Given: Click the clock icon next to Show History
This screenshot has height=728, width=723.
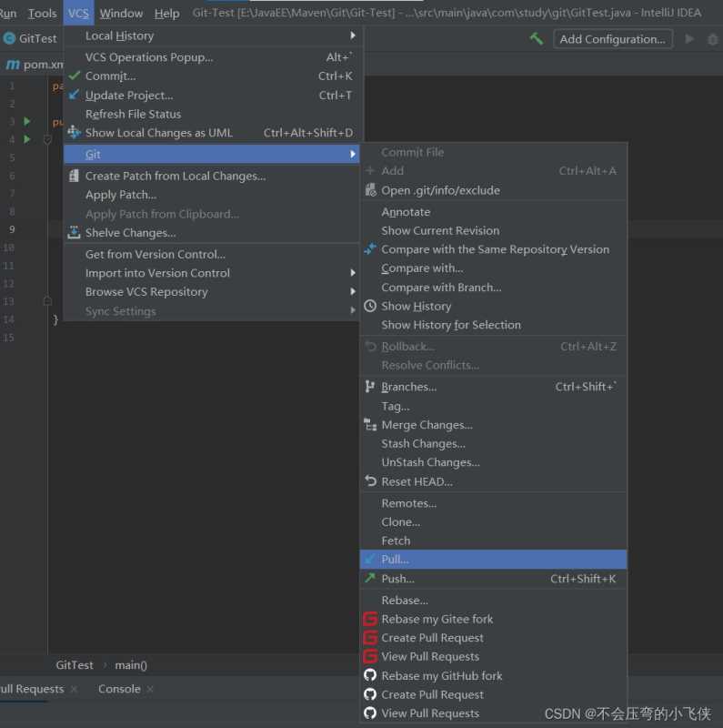Looking at the screenshot, I should coord(370,306).
